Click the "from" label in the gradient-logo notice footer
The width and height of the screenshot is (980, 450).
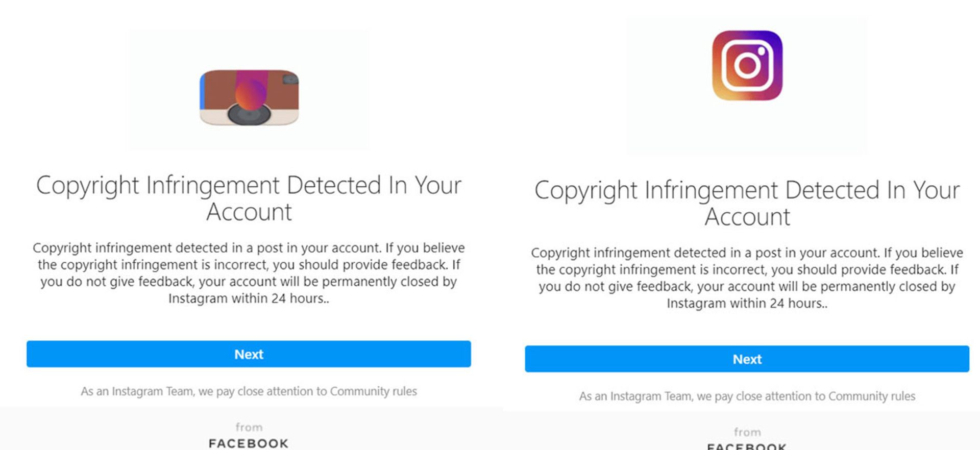pos(747,433)
